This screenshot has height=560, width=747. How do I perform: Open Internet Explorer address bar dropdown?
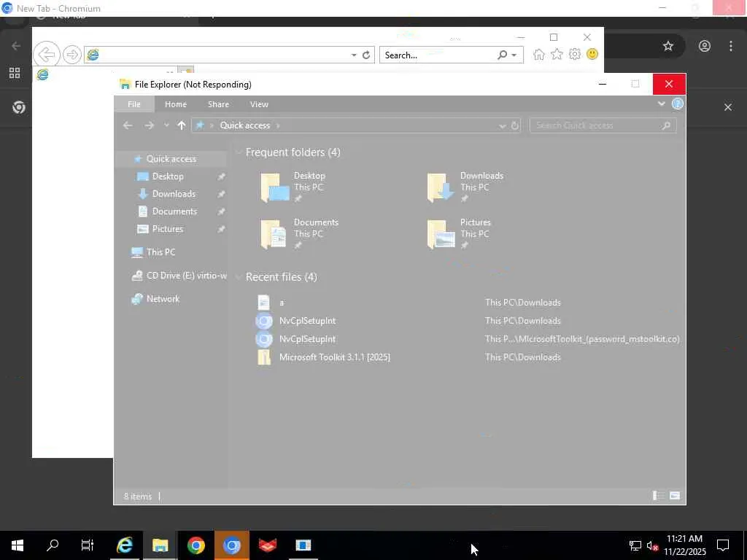coord(354,55)
